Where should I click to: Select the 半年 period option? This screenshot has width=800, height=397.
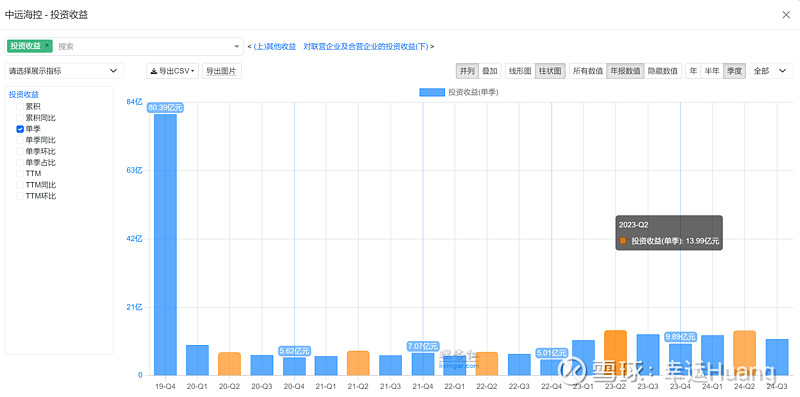click(x=712, y=71)
